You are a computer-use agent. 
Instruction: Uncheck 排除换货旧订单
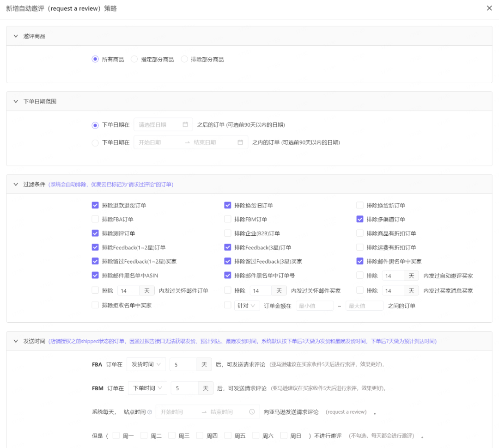click(227, 205)
